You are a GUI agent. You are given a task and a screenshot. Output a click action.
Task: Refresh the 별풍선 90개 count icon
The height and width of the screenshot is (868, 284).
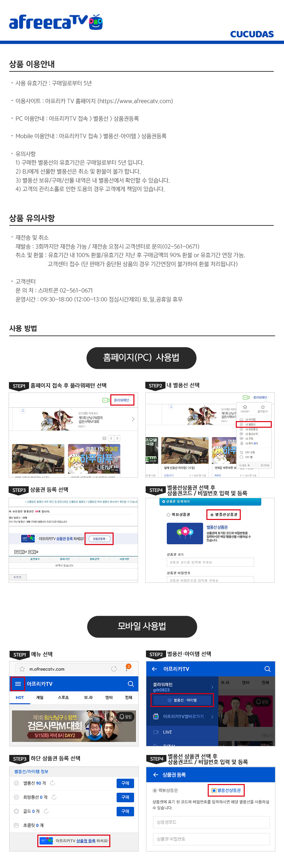53,783
